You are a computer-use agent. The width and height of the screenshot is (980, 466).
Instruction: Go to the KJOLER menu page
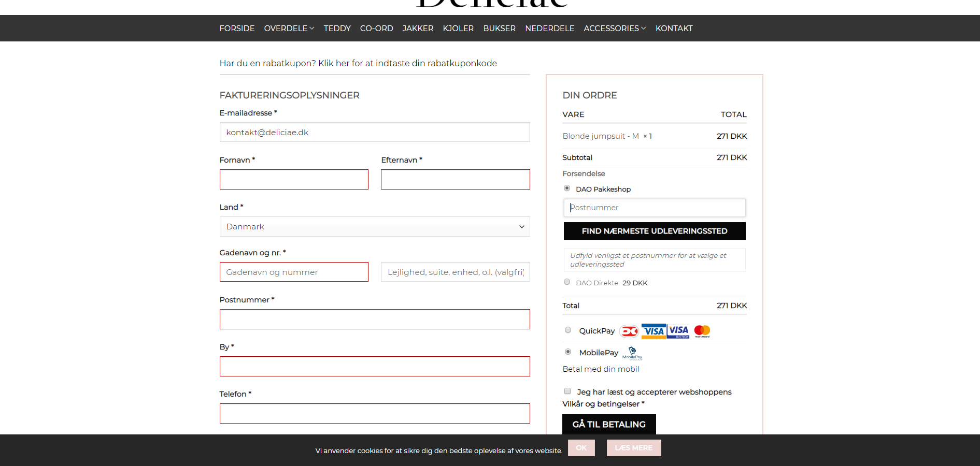458,28
